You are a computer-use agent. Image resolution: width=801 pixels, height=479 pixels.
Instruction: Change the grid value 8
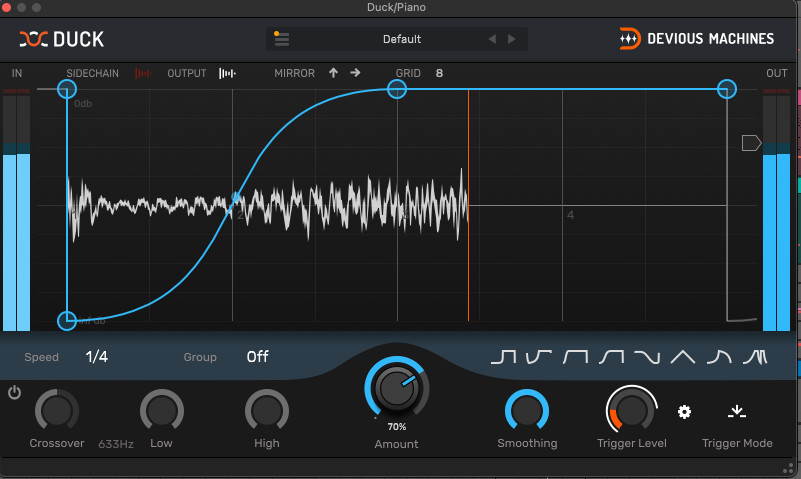439,74
